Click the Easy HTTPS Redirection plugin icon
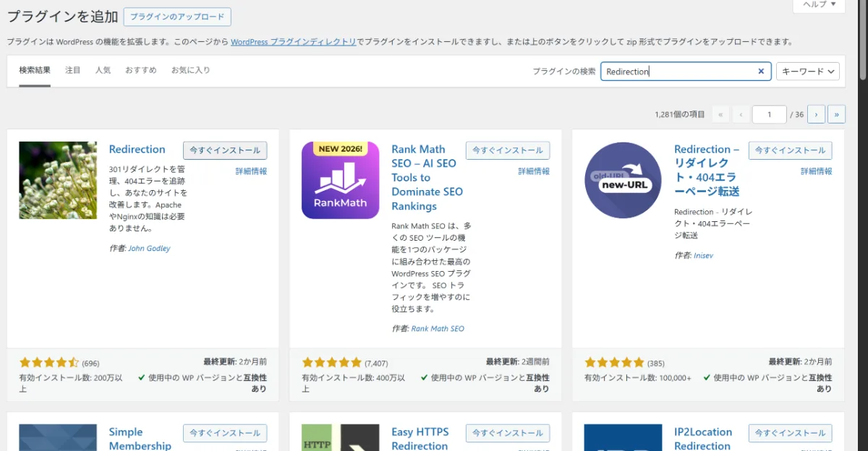This screenshot has width=868, height=451. (341, 437)
